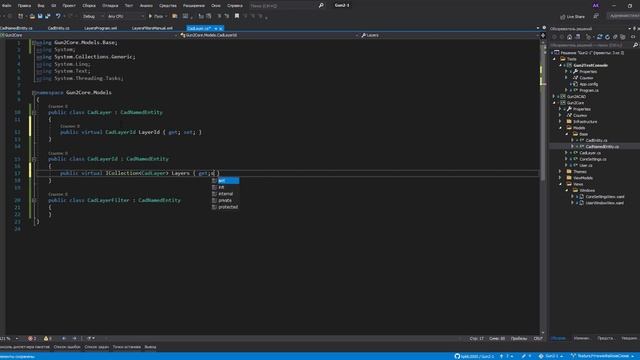Select App.config in Solution Explorer
This screenshot has width=640, height=360.
click(589, 84)
